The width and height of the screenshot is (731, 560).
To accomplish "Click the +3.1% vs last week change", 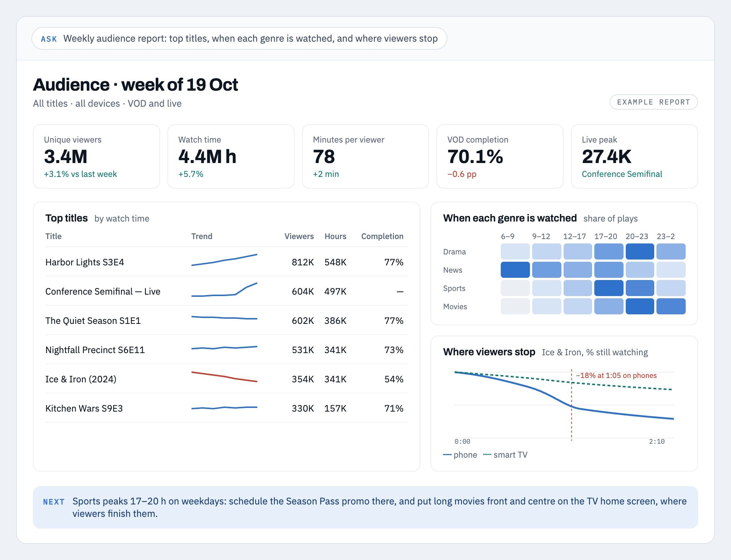I will 80,174.
